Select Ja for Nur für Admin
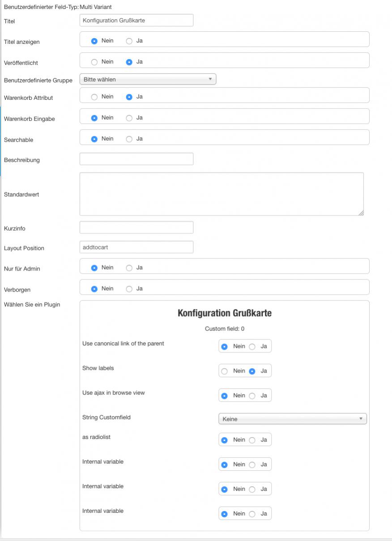The width and height of the screenshot is (392, 541). coord(129,268)
